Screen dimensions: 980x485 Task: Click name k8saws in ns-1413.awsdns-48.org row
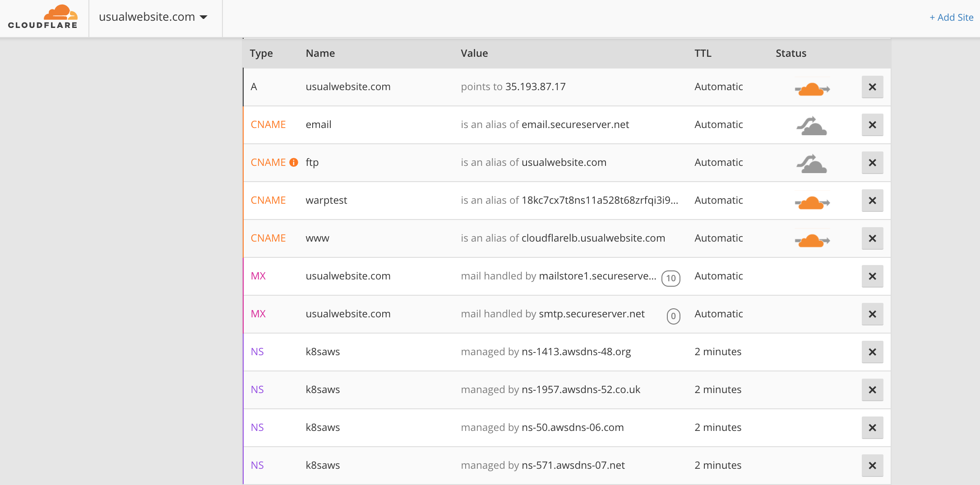click(323, 352)
